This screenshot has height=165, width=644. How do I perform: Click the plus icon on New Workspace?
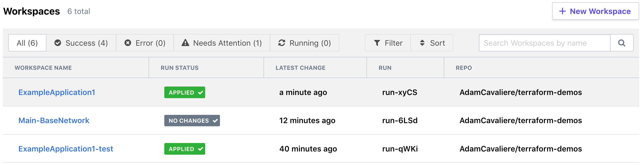point(562,11)
